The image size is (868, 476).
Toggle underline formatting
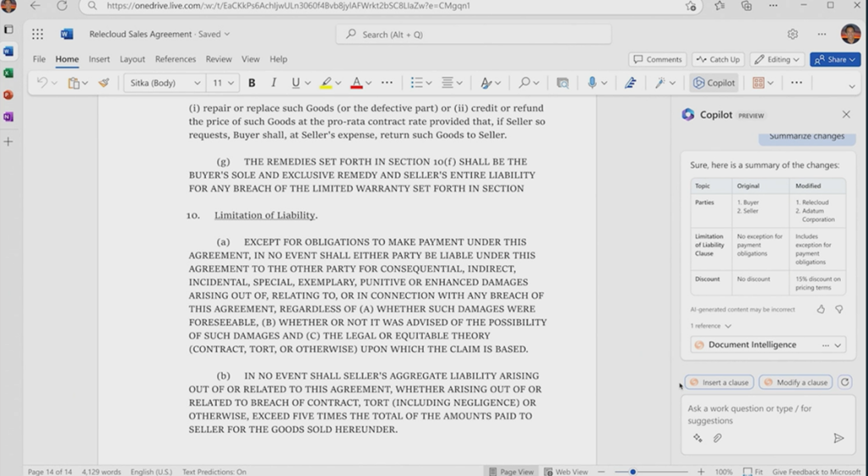click(295, 83)
